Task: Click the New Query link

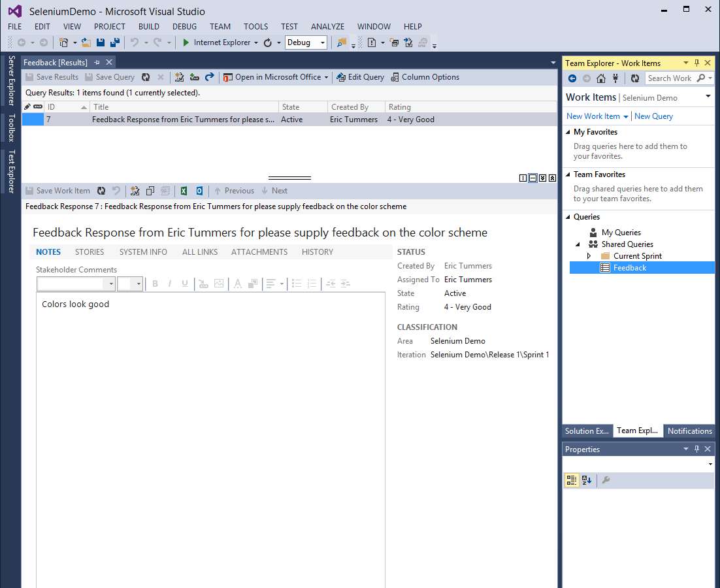Action: pos(653,116)
